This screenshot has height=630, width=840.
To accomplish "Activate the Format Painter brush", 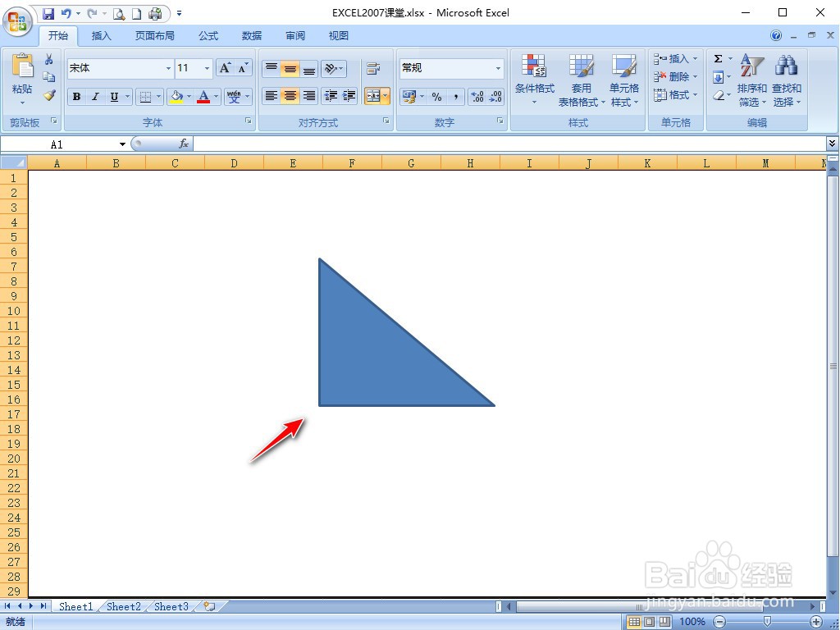I will (x=49, y=95).
